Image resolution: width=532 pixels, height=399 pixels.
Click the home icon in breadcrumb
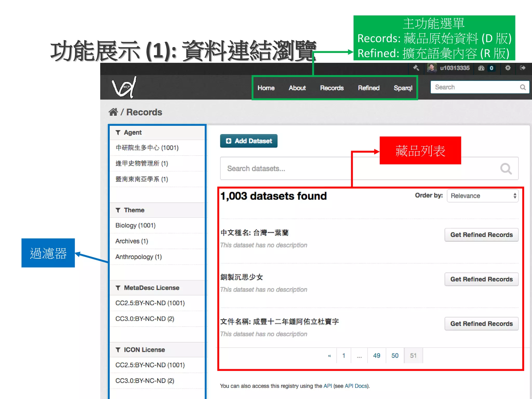[x=113, y=112]
